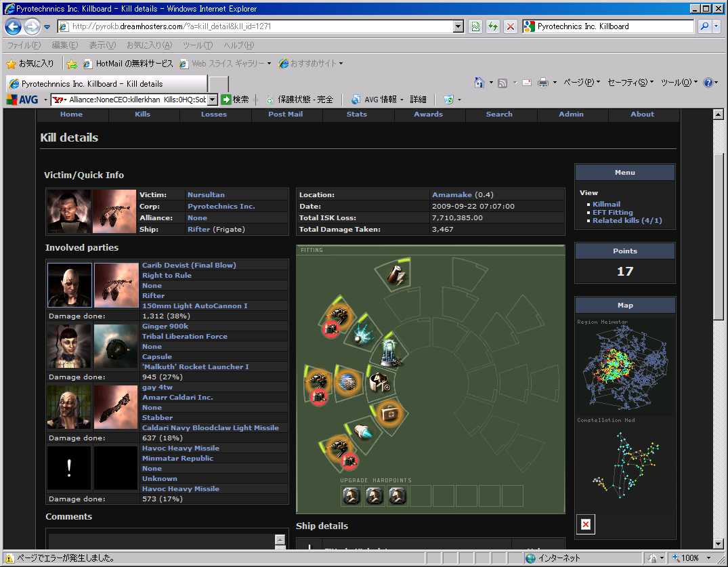Open Post Mail navigation item
This screenshot has width=728, height=567.
pos(285,114)
